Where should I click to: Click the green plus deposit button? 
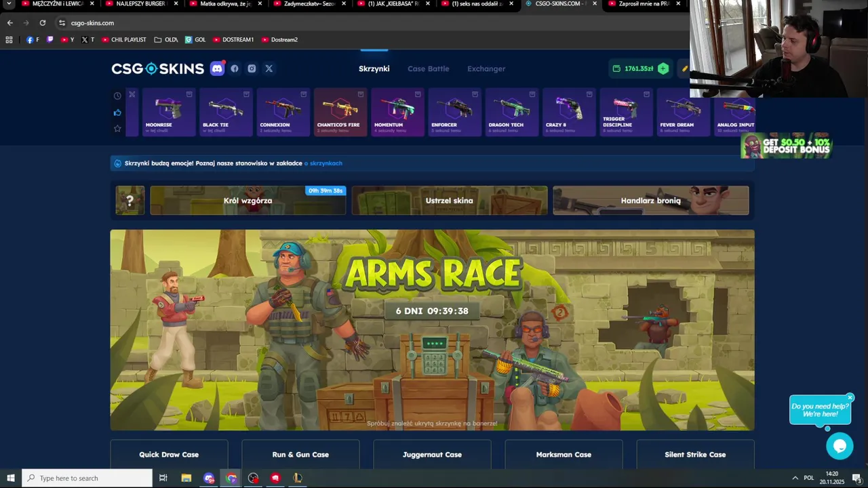coord(663,68)
